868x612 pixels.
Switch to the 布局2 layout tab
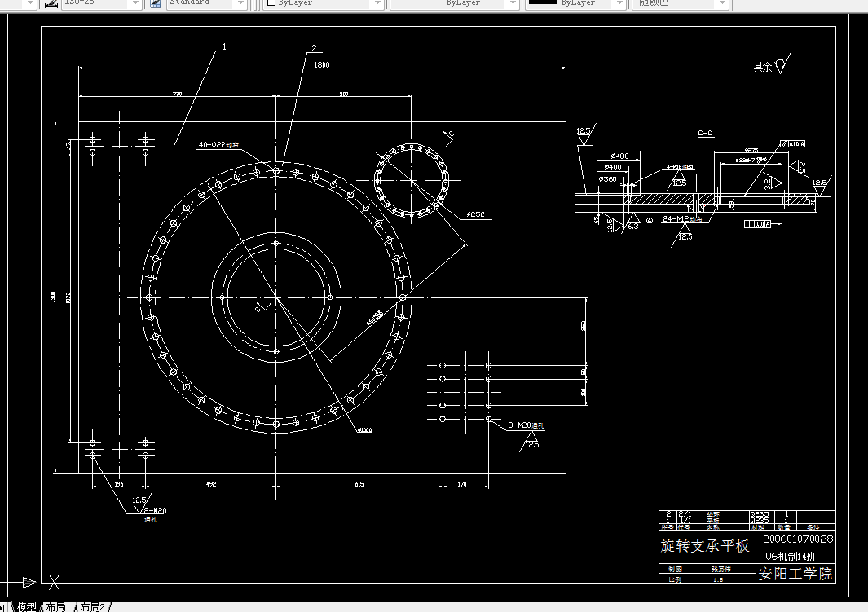pos(92,607)
